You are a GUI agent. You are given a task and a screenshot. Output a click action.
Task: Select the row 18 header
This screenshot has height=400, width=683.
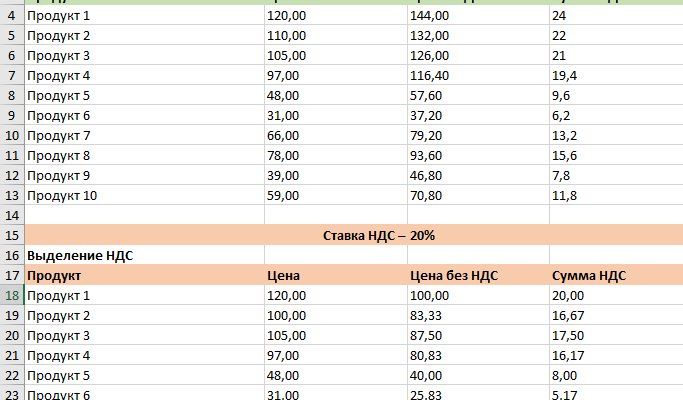click(12, 295)
